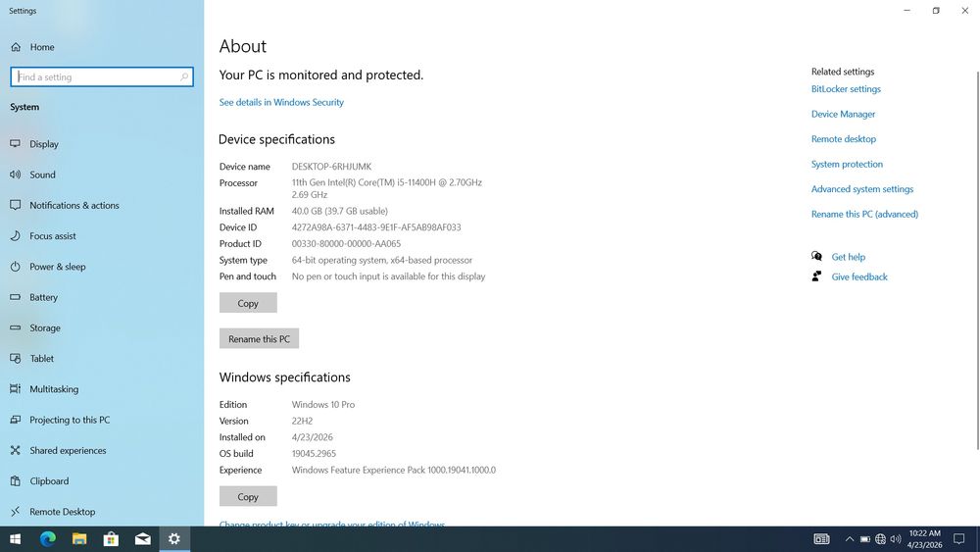
Task: Click the battery tray icon
Action: coord(865,539)
